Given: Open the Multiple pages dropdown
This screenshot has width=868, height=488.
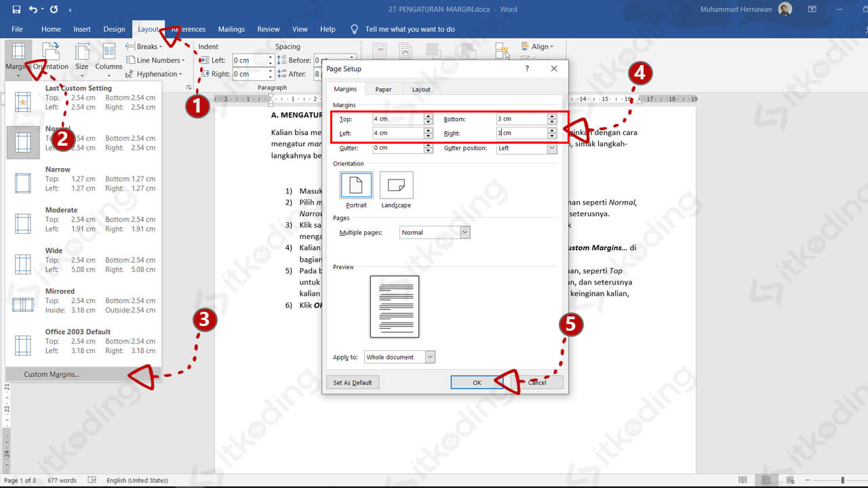Looking at the screenshot, I should point(435,232).
